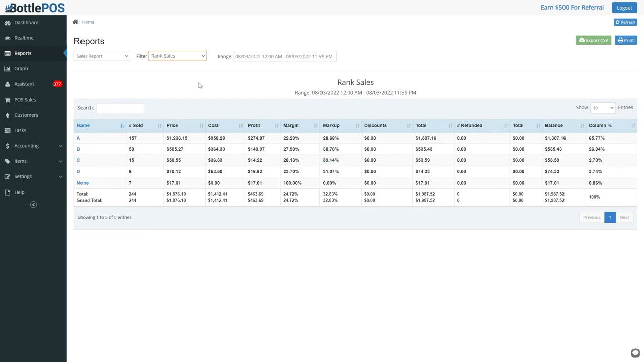Collapse sidebar with the arrow circle icon

point(33,205)
